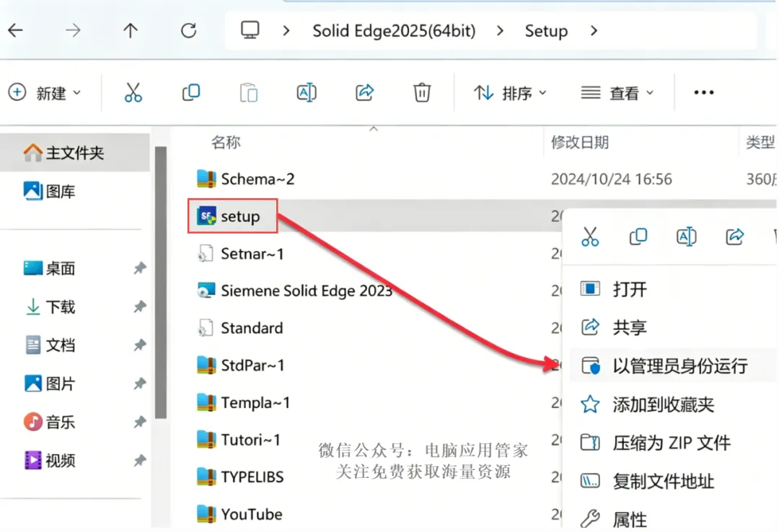Click the Share icon in the toolbar
Viewport: 779px width, 532px height.
pos(364,92)
